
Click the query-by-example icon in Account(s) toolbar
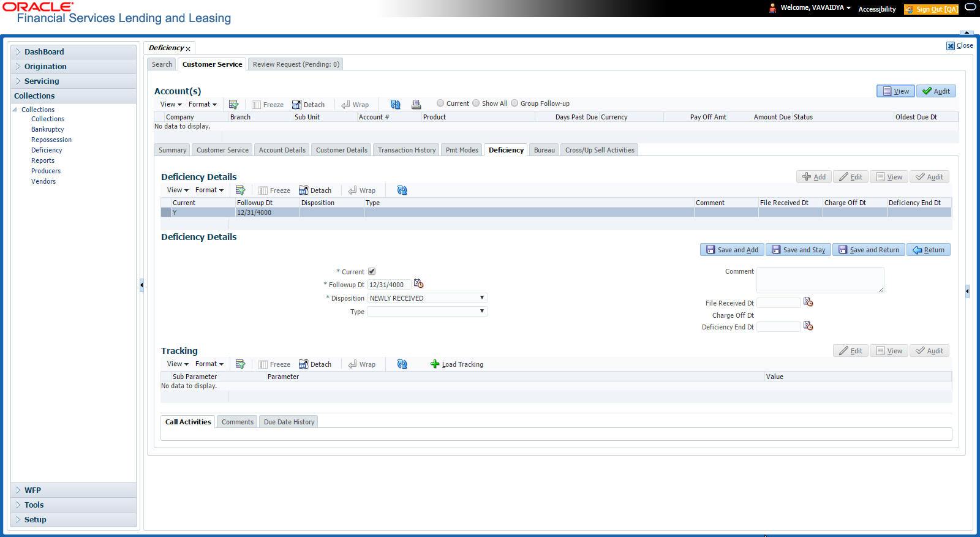tap(233, 104)
